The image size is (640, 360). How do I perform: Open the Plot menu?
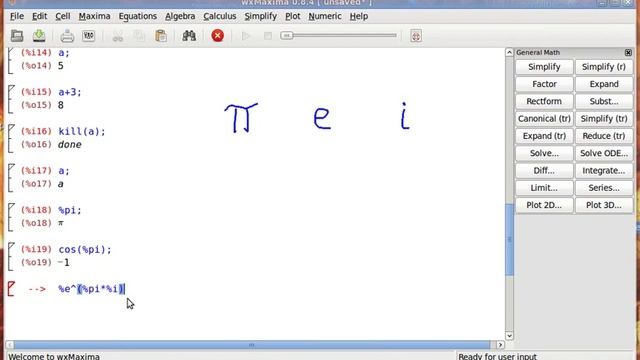pos(292,16)
